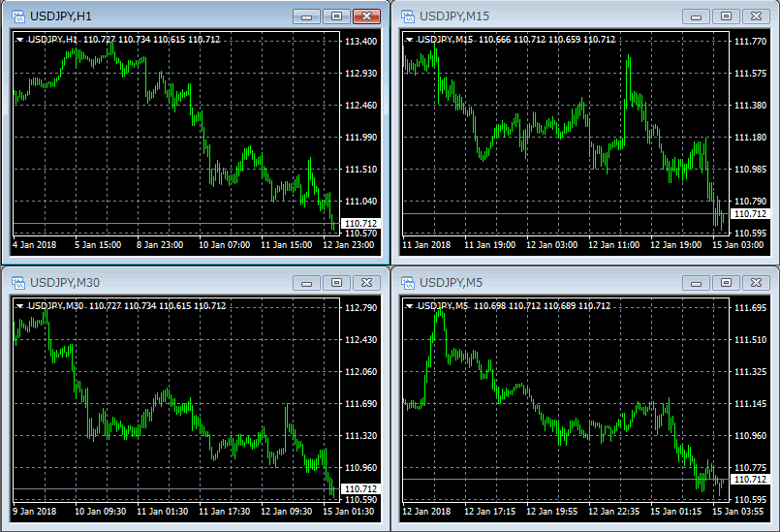This screenshot has width=780, height=532.
Task: Select the USDJPY,H1 window title bar text
Action: [61, 16]
